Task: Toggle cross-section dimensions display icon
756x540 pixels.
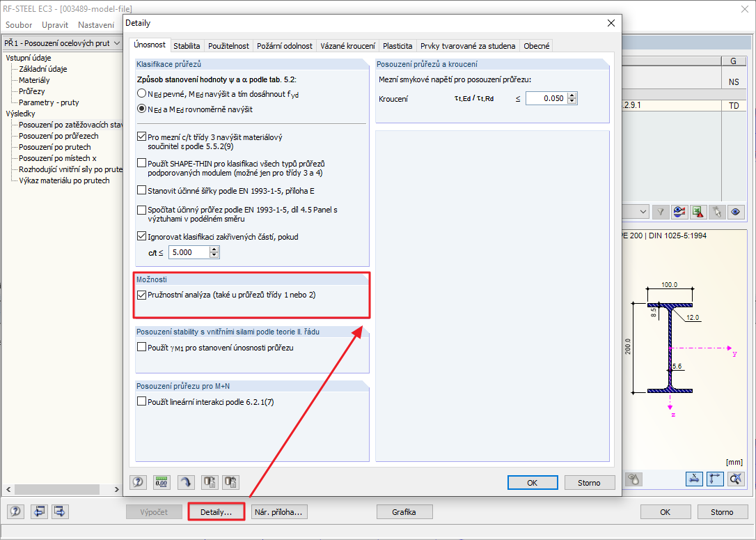Action: point(694,479)
